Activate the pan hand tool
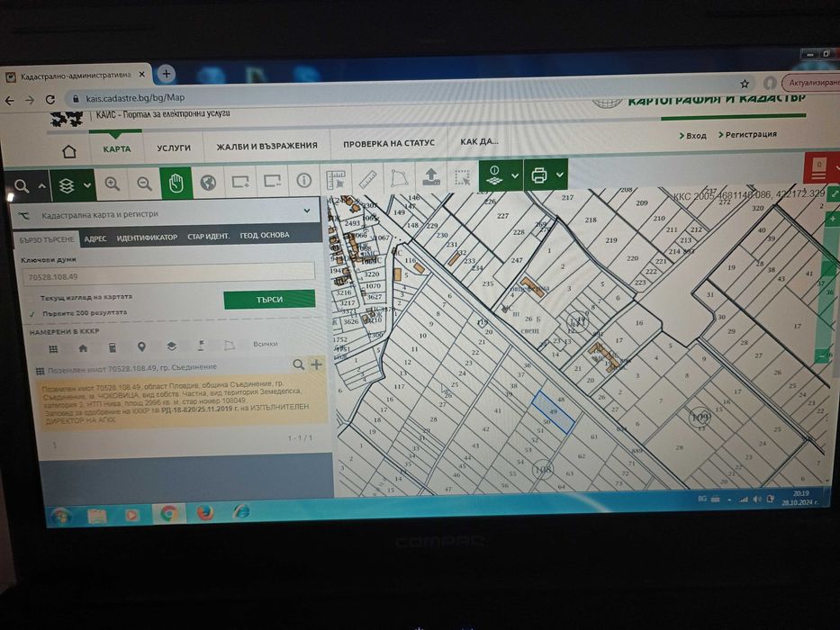The height and width of the screenshot is (630, 840). [176, 183]
